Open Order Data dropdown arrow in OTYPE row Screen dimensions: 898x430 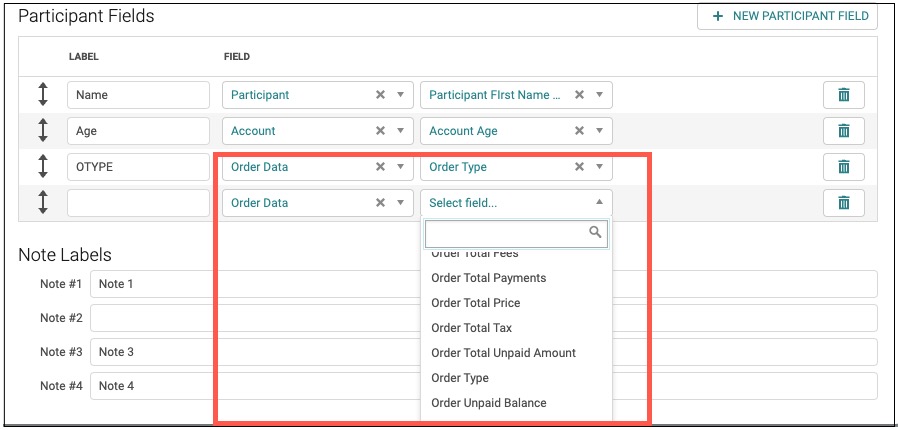400,167
